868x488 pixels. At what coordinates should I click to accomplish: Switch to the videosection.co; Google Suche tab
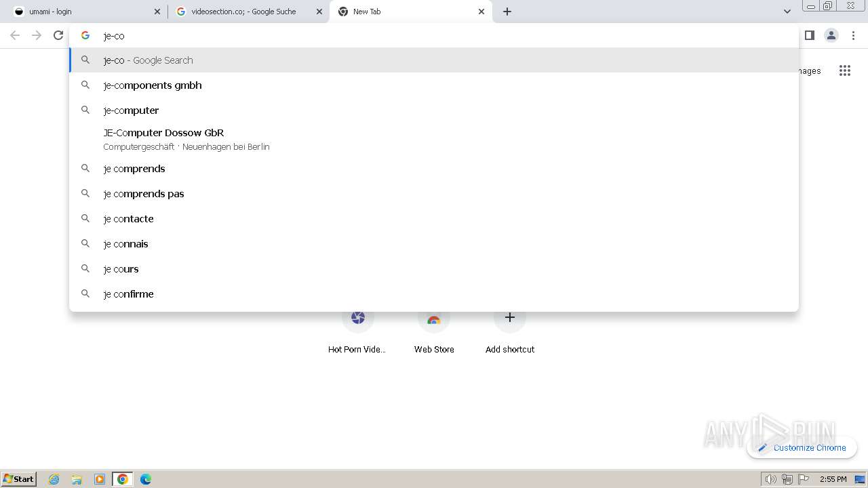point(248,12)
